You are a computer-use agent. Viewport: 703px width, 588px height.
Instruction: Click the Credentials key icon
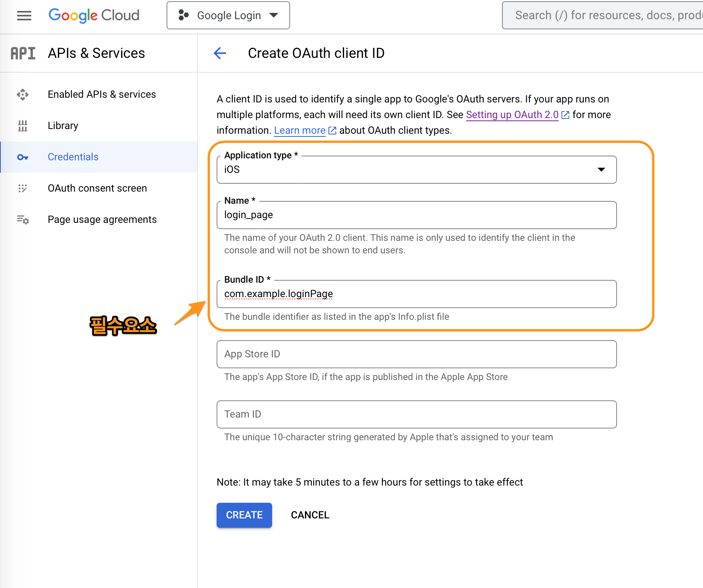(23, 157)
